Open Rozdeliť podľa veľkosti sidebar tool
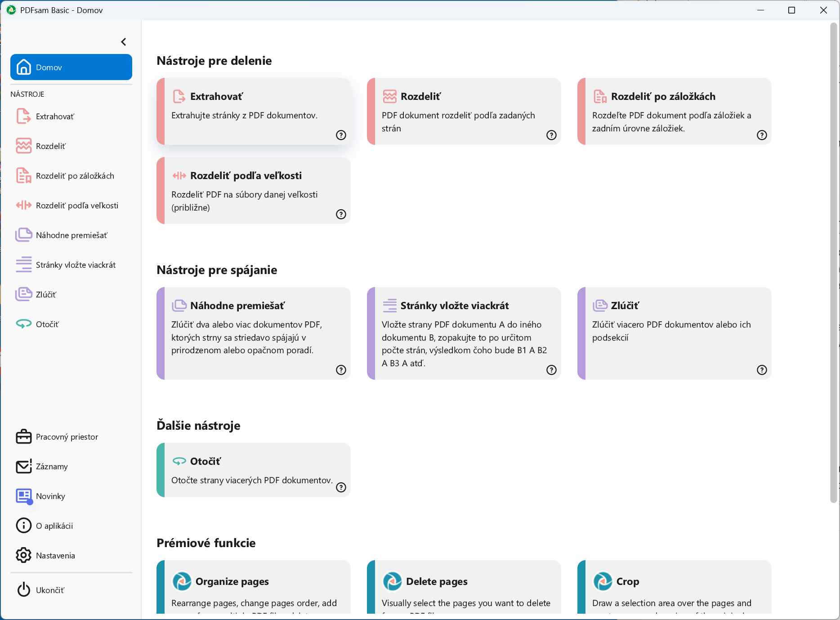Image resolution: width=840 pixels, height=620 pixels. [x=77, y=206]
